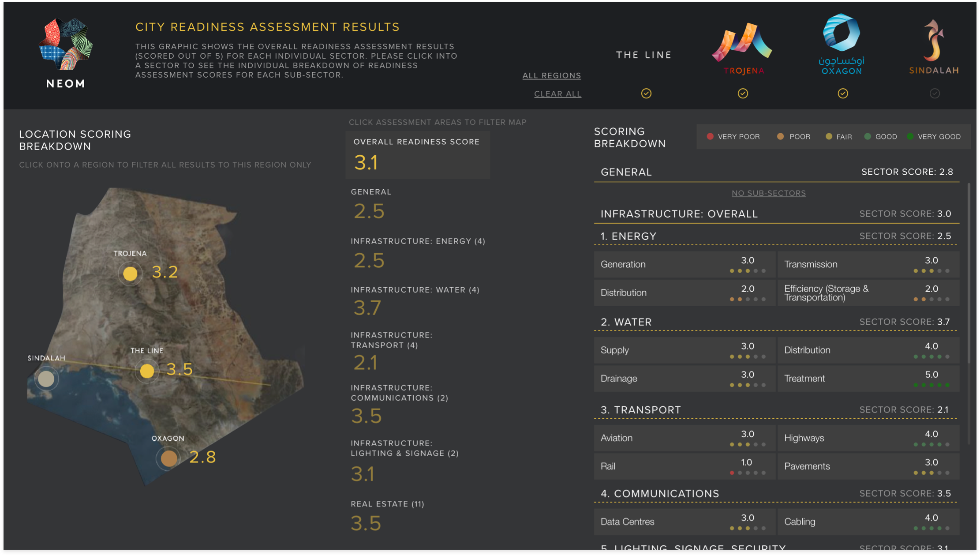This screenshot has height=555, width=980.
Task: Select the Trojena region logo
Action: [x=743, y=43]
